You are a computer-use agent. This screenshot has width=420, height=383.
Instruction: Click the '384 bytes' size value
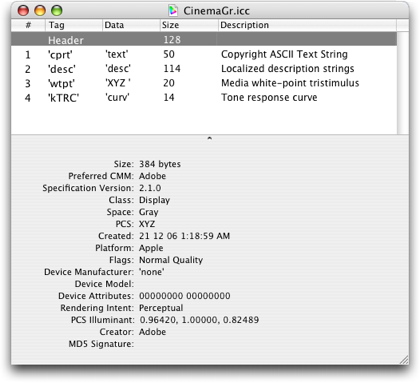point(160,164)
